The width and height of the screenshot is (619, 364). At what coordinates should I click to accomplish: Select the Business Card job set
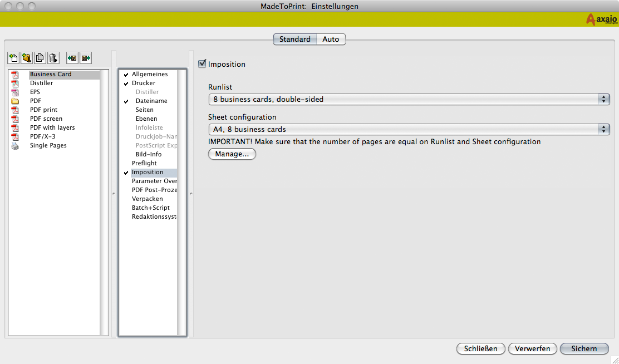(x=51, y=74)
